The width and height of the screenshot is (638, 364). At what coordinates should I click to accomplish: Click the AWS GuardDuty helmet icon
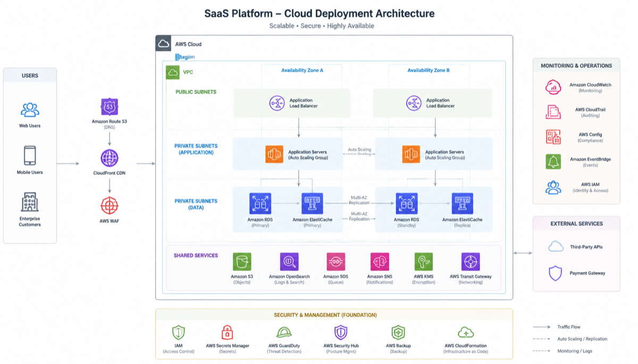click(284, 333)
